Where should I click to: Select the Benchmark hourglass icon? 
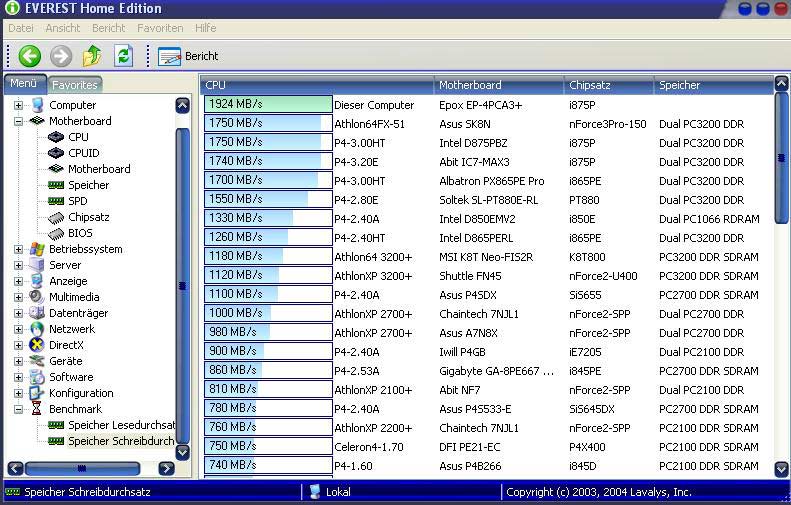tap(37, 409)
